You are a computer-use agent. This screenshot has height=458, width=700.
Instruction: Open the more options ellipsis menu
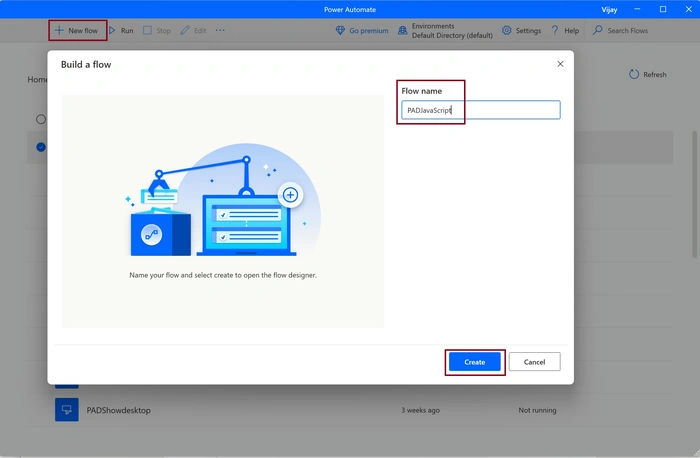(220, 30)
